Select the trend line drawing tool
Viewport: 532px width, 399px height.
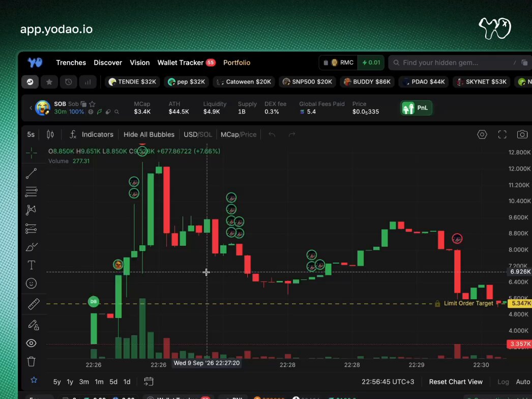pyautogui.click(x=31, y=174)
